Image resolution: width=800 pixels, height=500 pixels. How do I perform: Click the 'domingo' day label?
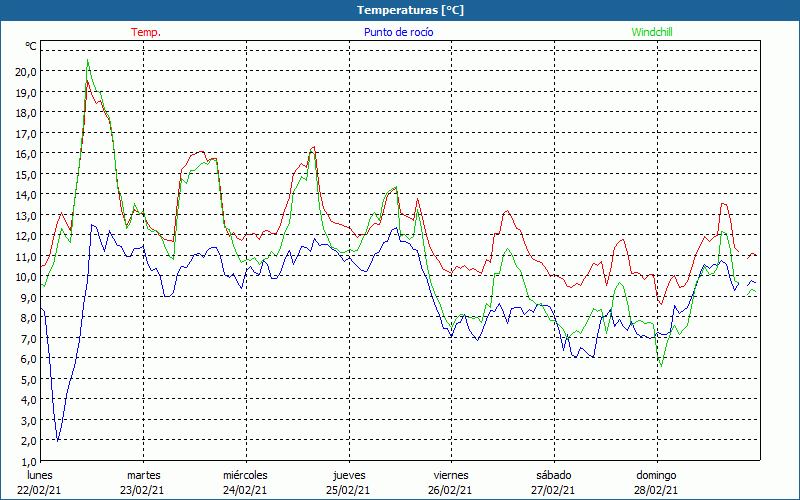pos(656,475)
